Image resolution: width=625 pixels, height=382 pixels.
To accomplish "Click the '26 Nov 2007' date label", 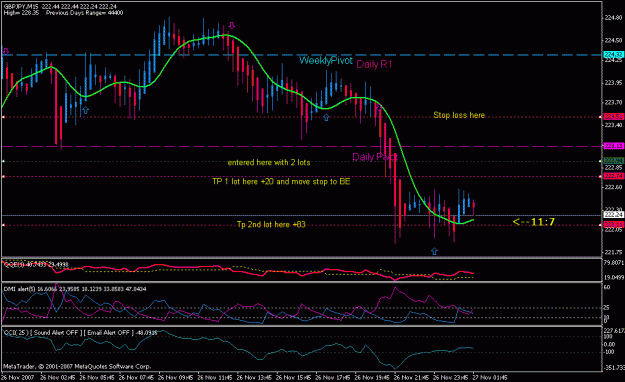I will point(18,377).
